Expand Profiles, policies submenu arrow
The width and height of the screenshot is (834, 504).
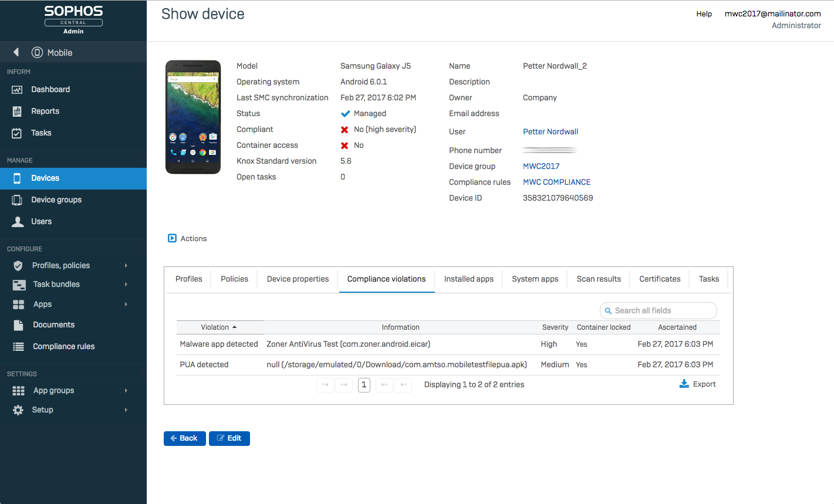[x=126, y=266]
